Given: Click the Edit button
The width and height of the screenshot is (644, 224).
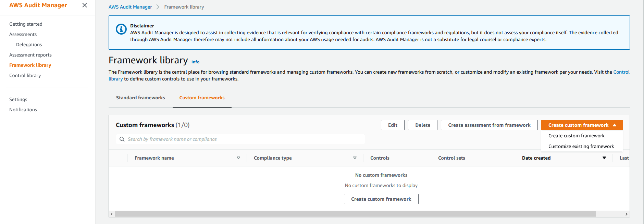Looking at the screenshot, I should 393,125.
